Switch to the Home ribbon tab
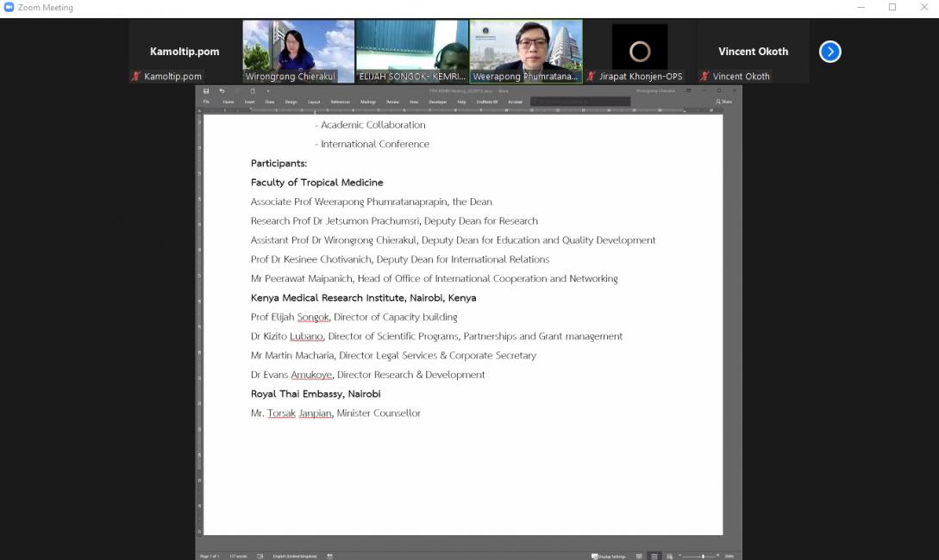 [228, 102]
